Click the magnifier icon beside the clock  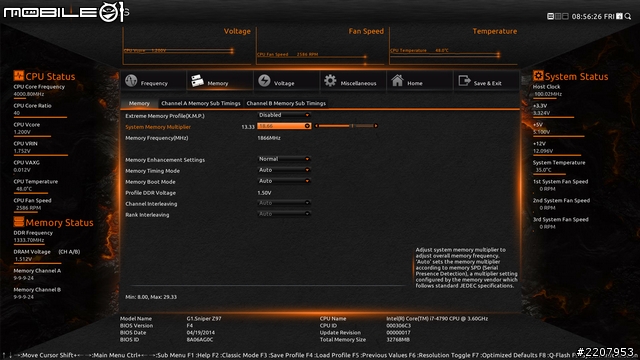(628, 16)
